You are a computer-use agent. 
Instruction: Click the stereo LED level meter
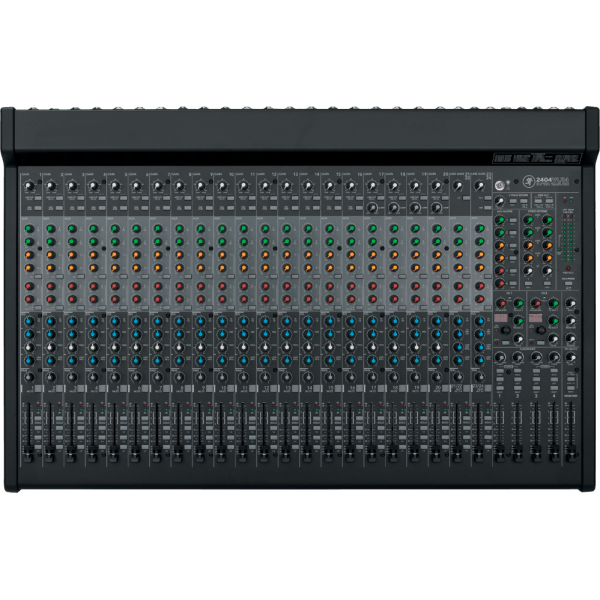(569, 240)
